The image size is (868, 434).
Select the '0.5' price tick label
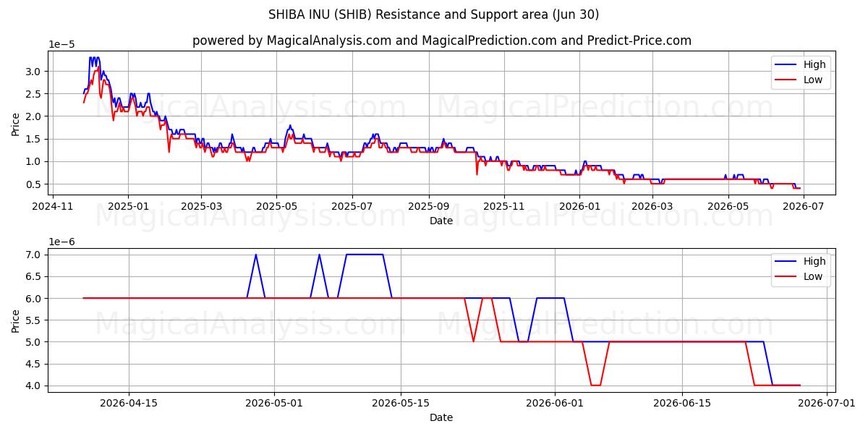tap(35, 184)
